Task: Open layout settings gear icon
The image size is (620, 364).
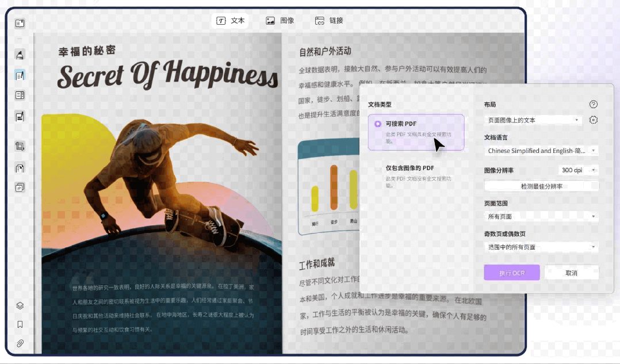Action: click(x=593, y=120)
